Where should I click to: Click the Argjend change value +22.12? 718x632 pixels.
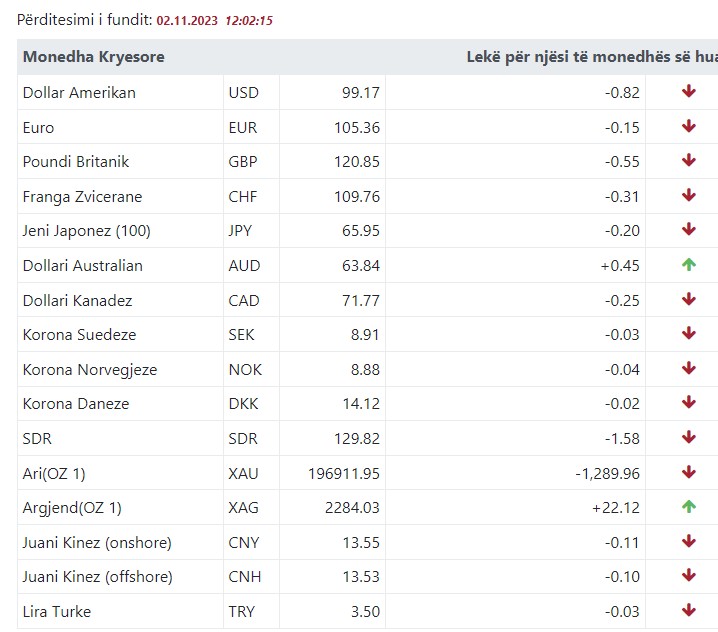click(x=616, y=507)
